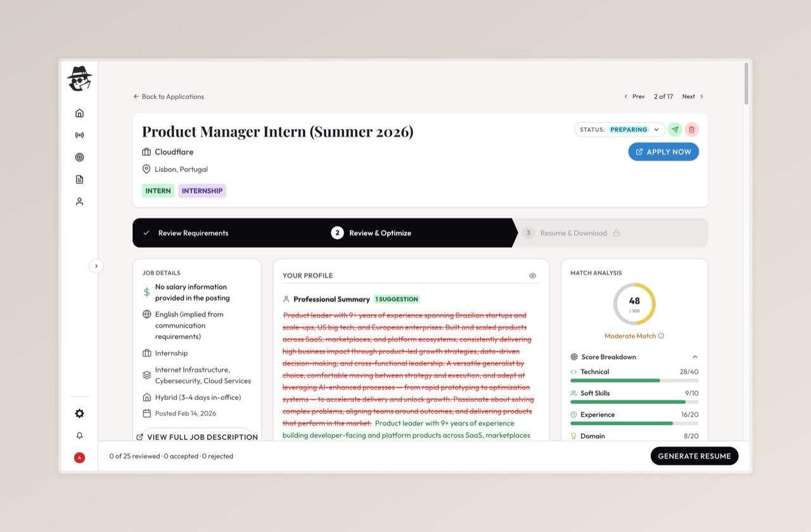
Task: Open the document icon in sidebar
Action: (79, 180)
